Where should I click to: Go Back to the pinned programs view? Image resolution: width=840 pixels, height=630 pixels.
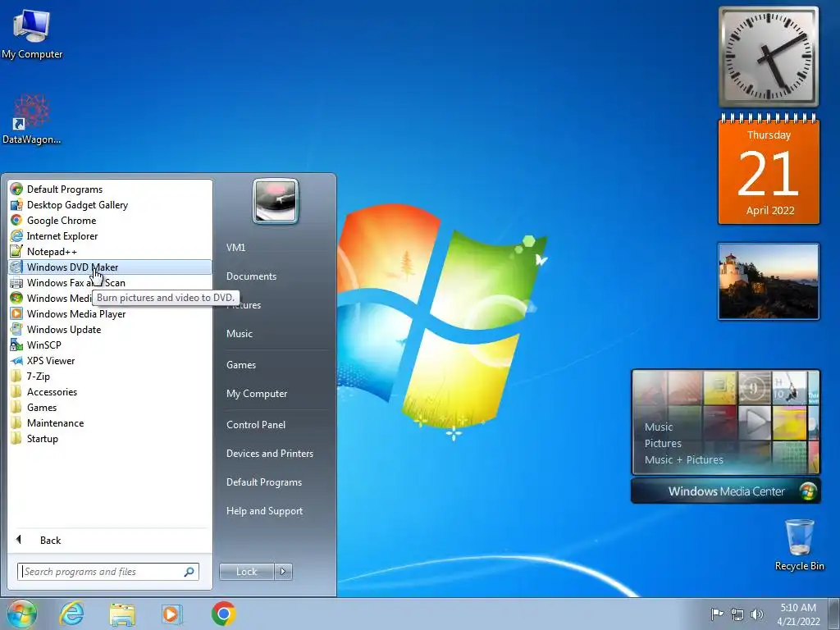111,540
